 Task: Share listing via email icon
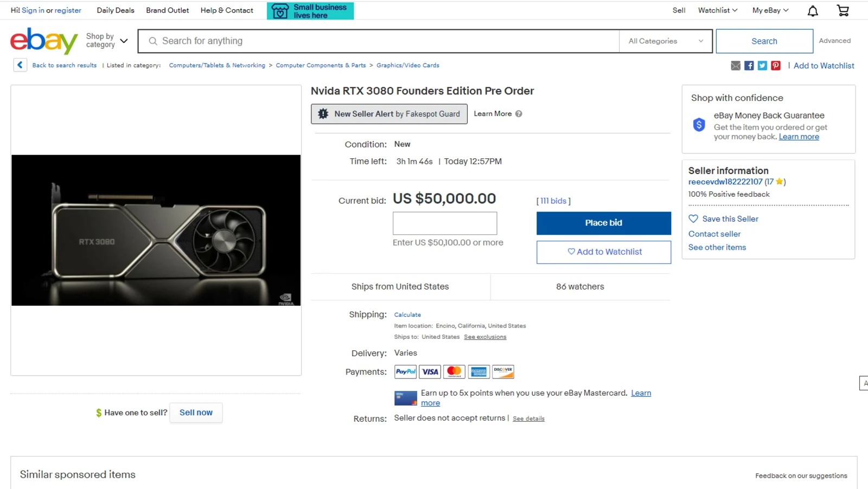pos(736,66)
